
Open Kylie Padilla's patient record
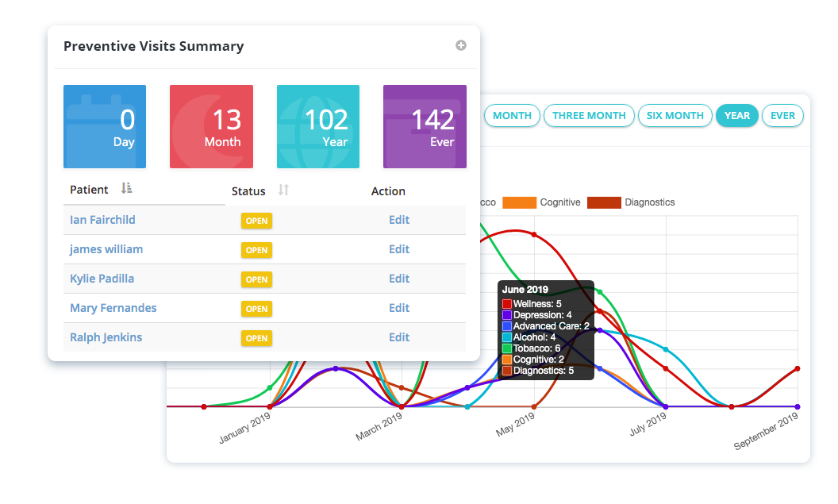(x=102, y=279)
